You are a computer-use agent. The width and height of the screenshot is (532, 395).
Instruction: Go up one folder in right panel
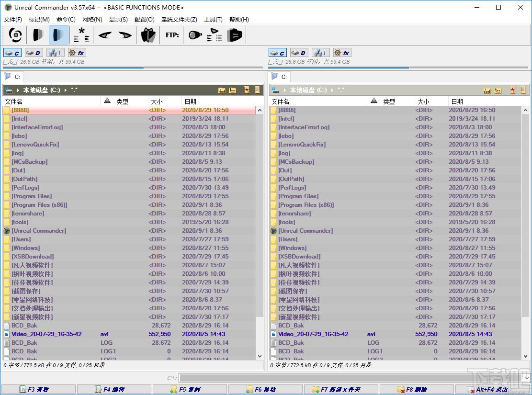point(498,90)
